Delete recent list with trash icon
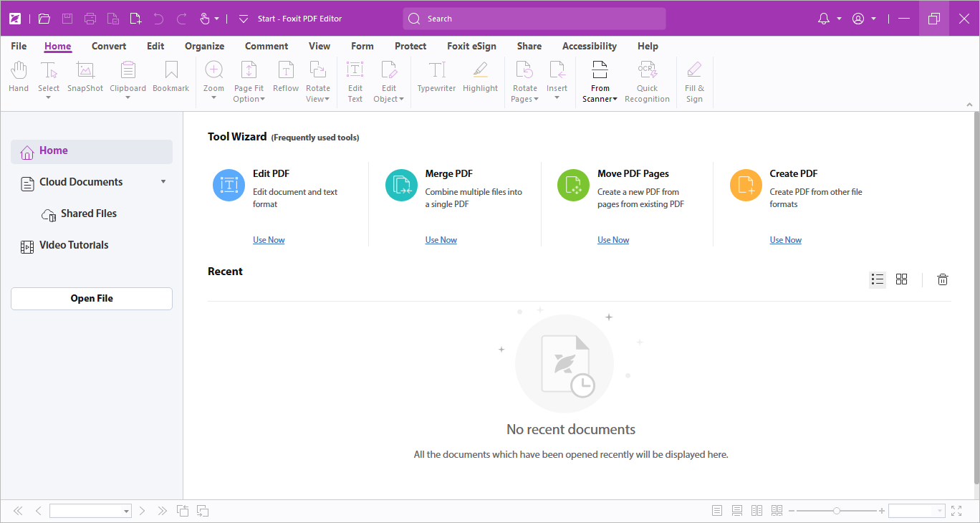 click(x=943, y=279)
